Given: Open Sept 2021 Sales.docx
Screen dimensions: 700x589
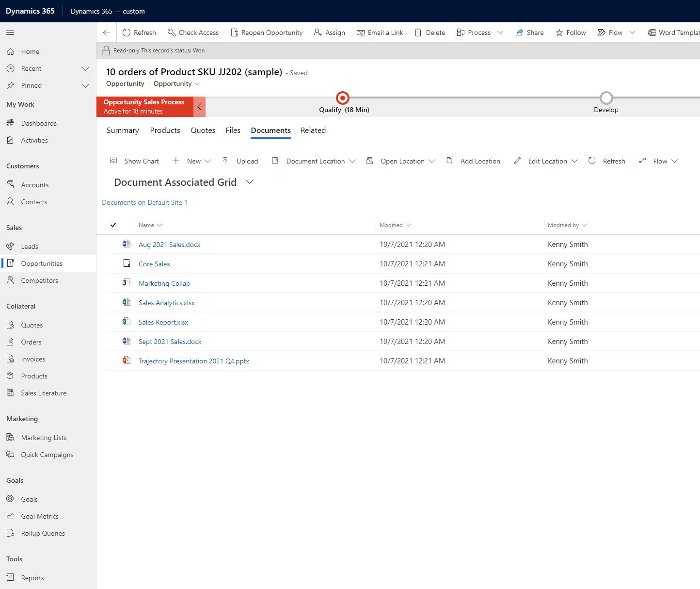Looking at the screenshot, I should (x=170, y=342).
